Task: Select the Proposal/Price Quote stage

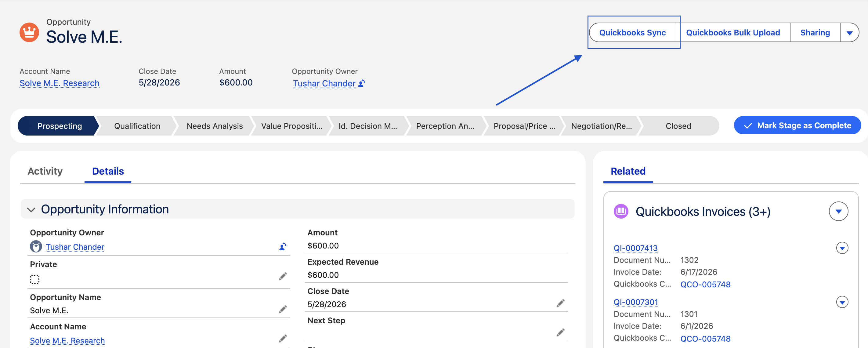Action: pyautogui.click(x=524, y=126)
